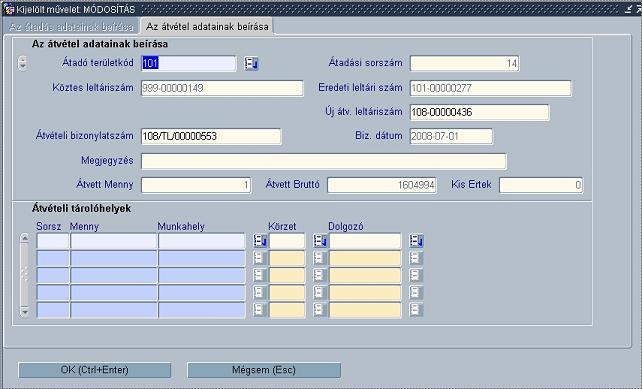
Task: Click the Átvételi tárolóhelyek section heading
Action: tap(81, 208)
